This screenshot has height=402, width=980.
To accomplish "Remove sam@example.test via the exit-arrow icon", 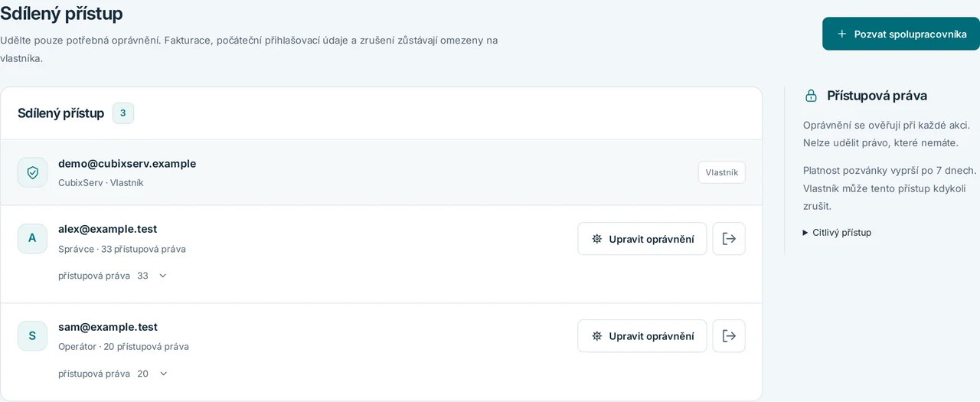I will coord(729,336).
